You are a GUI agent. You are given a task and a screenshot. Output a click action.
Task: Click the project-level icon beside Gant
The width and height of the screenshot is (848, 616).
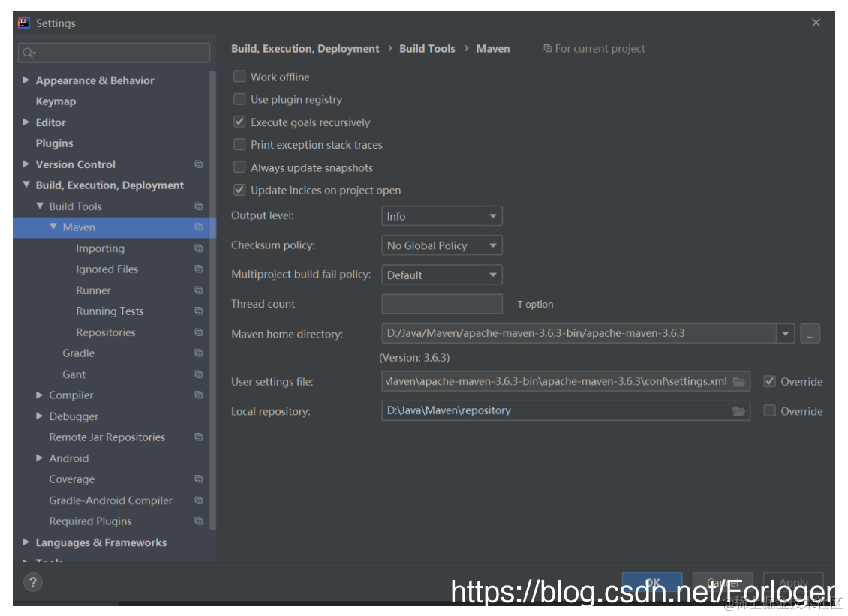coord(198,374)
